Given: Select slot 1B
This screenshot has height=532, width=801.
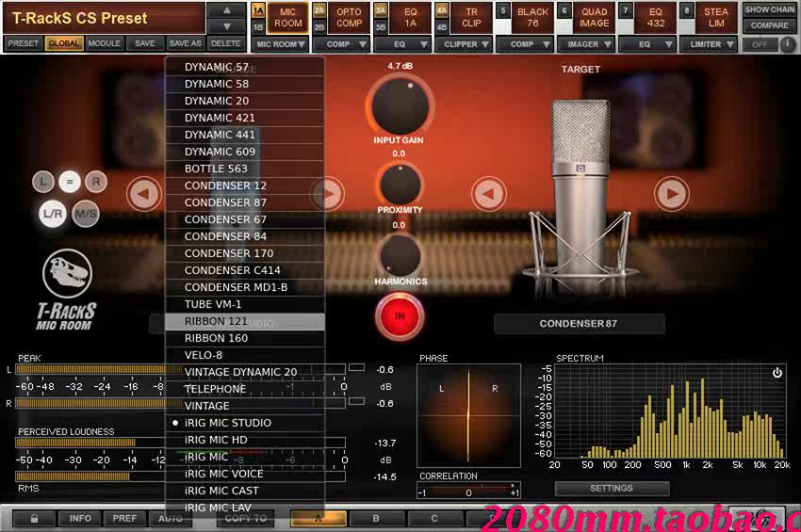Looking at the screenshot, I should (x=258, y=26).
